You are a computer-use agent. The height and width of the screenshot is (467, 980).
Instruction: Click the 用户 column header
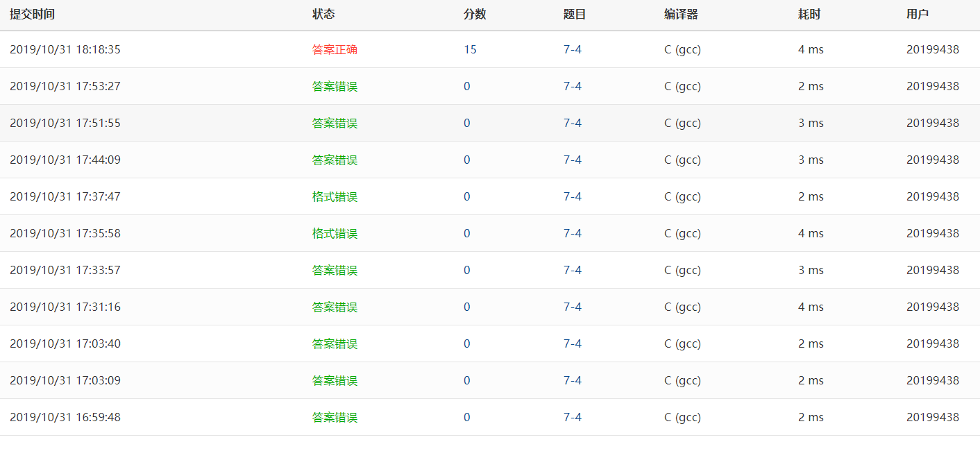918,15
